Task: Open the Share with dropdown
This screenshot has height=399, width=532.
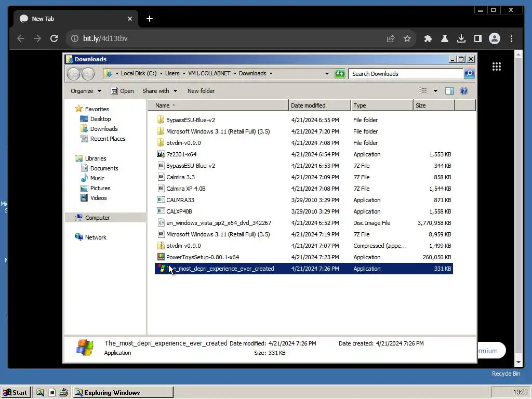Action: coord(160,91)
